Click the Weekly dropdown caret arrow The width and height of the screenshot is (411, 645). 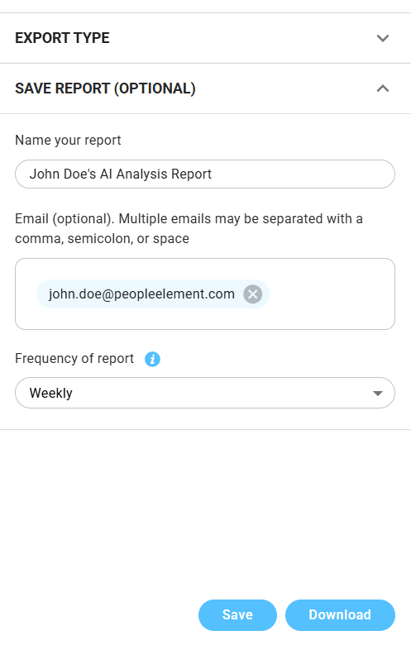[x=378, y=393]
